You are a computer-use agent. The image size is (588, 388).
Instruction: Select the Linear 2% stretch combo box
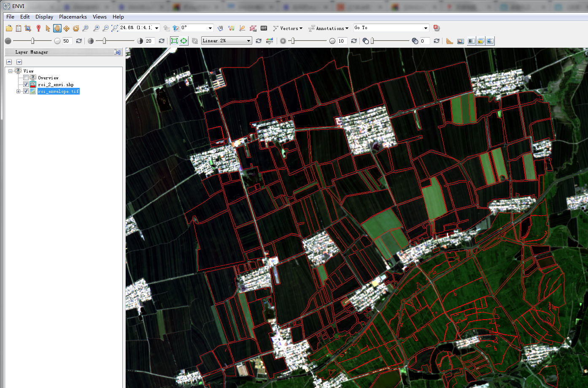226,41
